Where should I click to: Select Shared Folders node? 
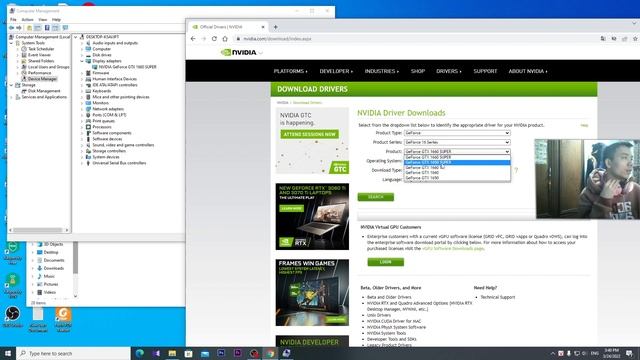41,61
